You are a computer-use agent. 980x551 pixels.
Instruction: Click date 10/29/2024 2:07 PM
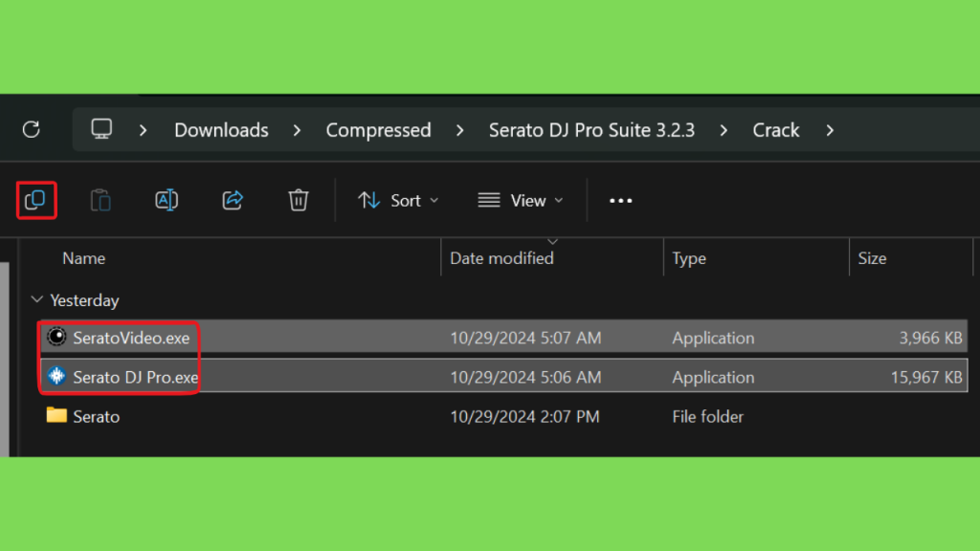point(524,417)
